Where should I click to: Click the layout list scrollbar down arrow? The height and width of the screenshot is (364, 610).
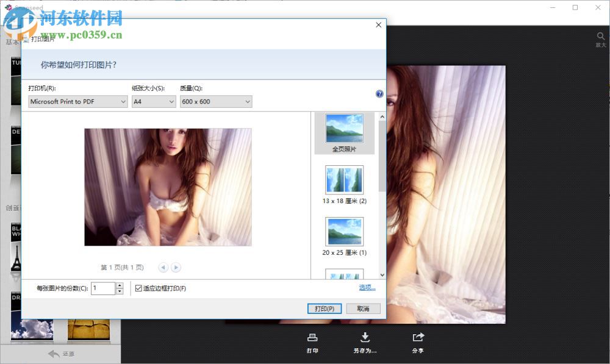pos(382,275)
